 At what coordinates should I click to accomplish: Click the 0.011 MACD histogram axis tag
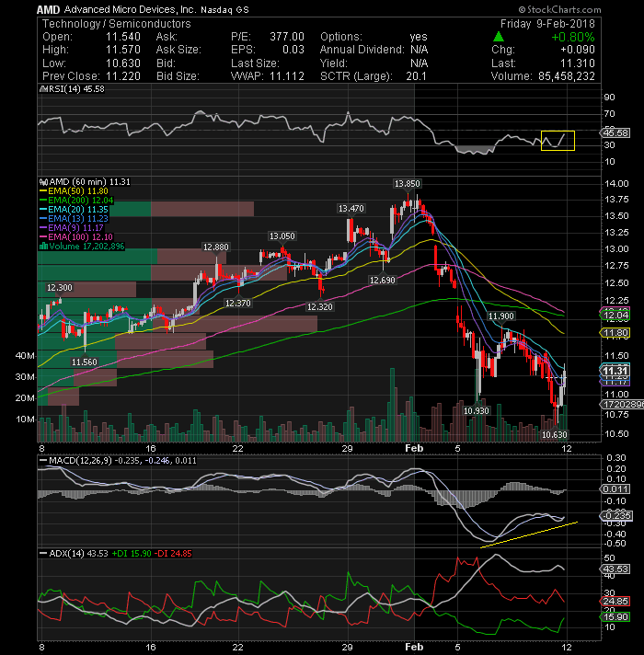coord(615,489)
